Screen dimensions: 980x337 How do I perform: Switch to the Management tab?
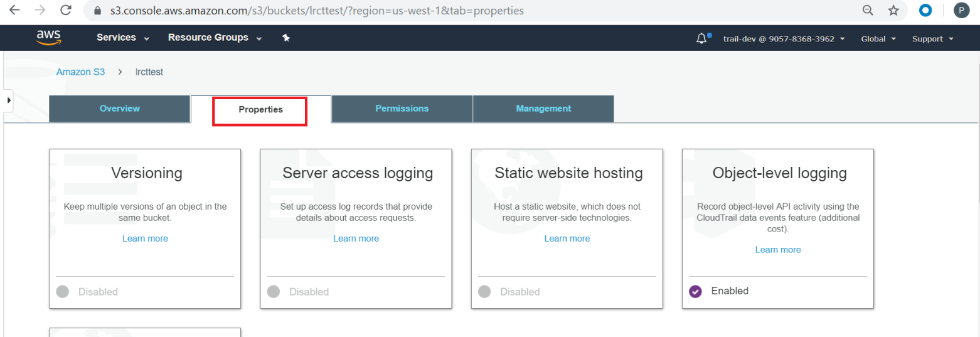coord(543,109)
